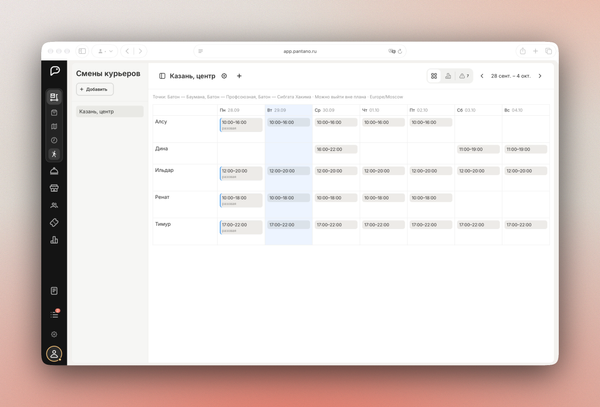Open the user profile avatar

54,353
